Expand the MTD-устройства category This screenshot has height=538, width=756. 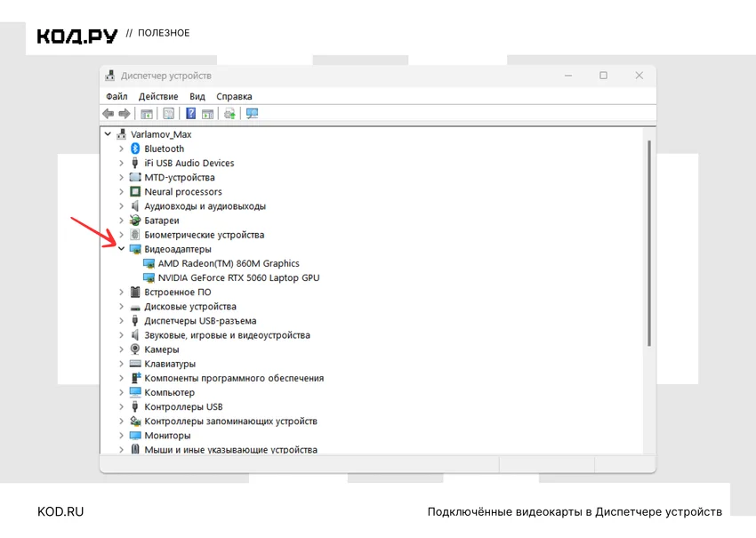(122, 177)
